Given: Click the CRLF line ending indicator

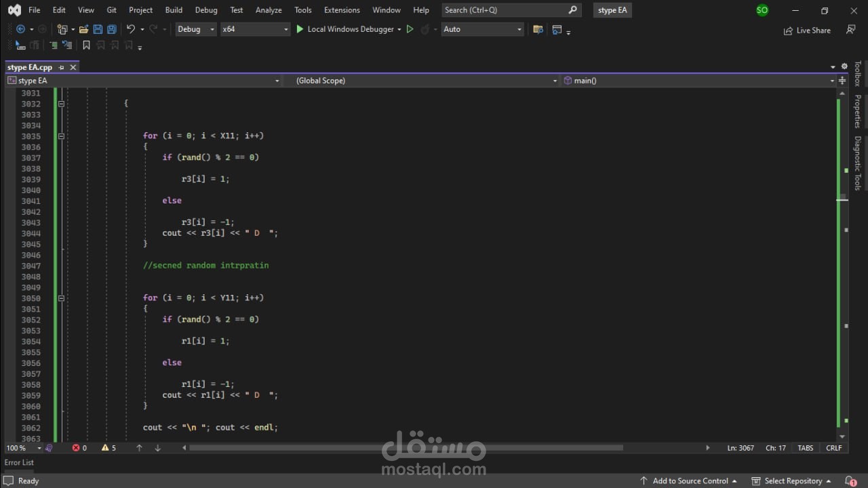Looking at the screenshot, I should (x=834, y=448).
